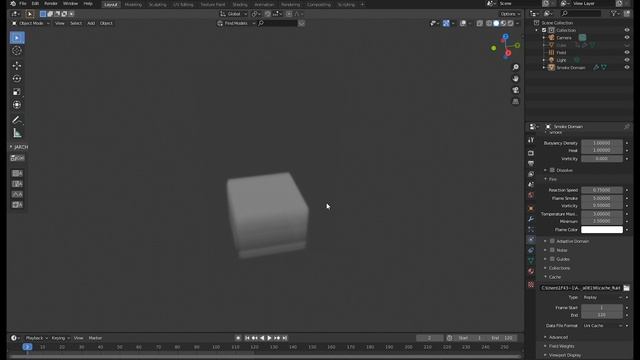
Task: Hide the Field object
Action: point(627,53)
